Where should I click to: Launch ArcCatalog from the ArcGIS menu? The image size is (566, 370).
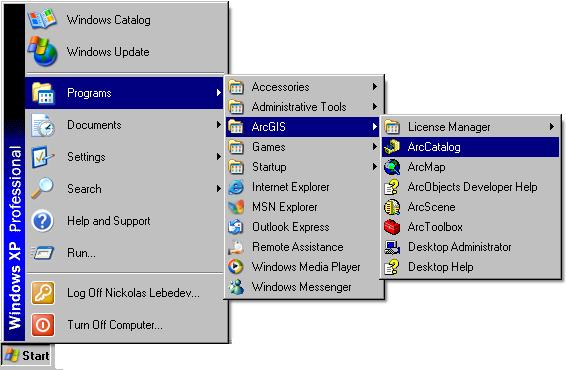(470, 147)
